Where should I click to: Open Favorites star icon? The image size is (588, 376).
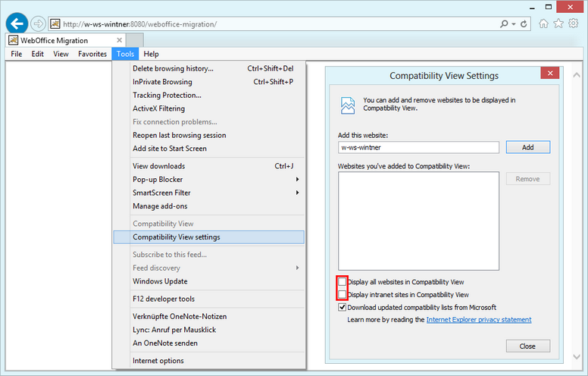558,23
